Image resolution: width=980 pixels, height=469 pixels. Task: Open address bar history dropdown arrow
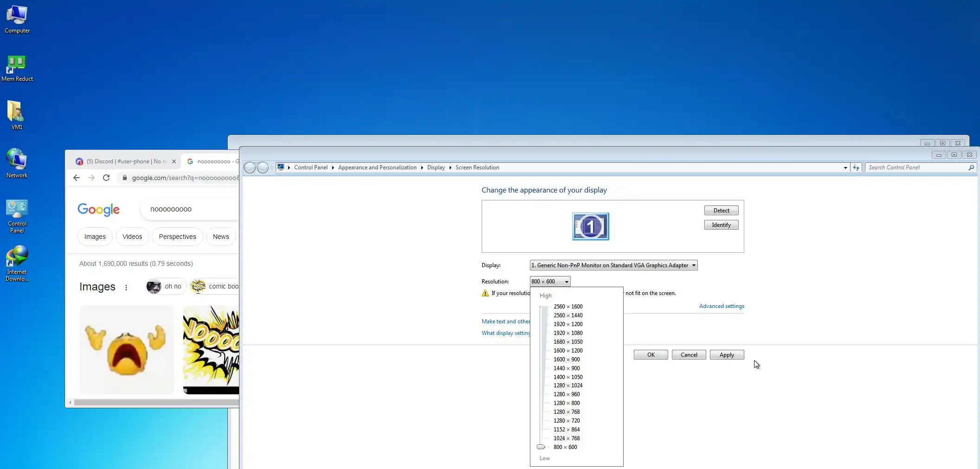click(845, 167)
